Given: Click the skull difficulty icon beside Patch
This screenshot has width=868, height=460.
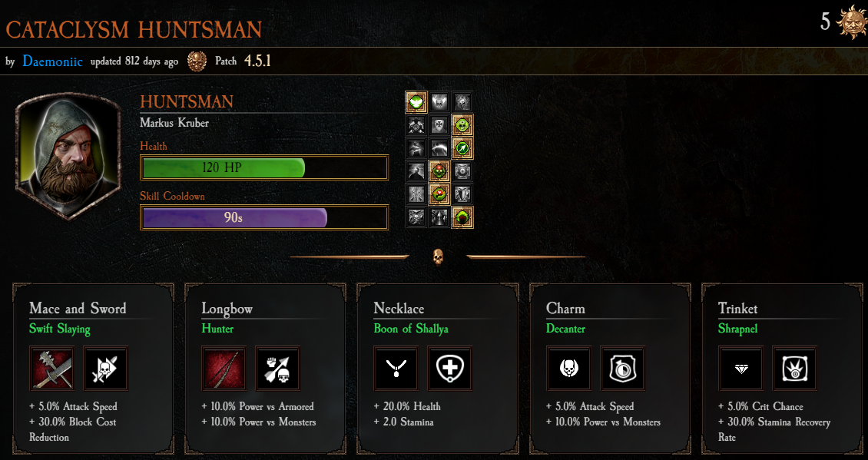Looking at the screenshot, I should [x=197, y=61].
